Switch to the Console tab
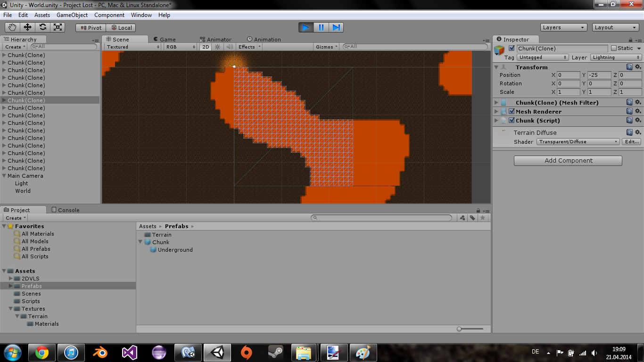This screenshot has height=362, width=644. point(66,210)
